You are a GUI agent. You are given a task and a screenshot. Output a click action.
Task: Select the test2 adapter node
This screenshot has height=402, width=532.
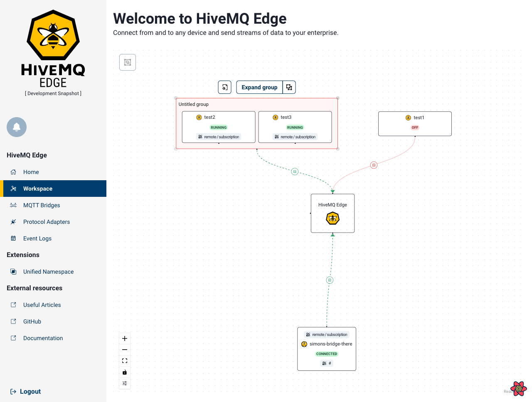click(x=219, y=127)
